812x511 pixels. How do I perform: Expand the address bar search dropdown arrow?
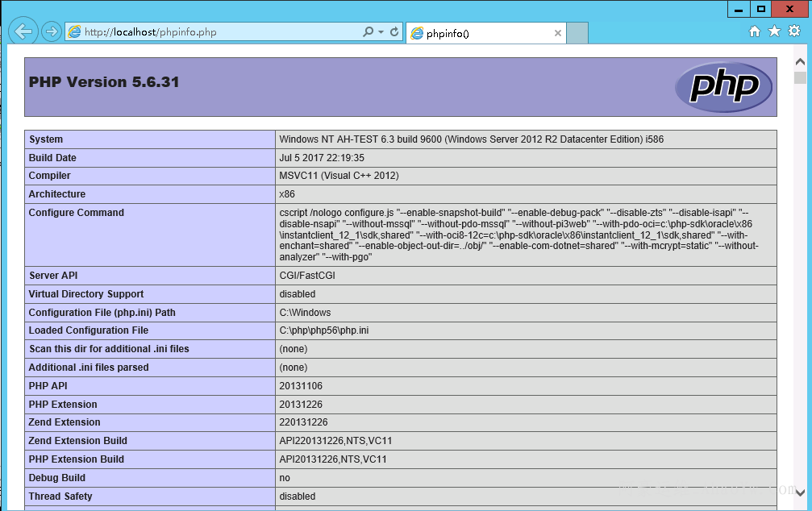point(381,32)
